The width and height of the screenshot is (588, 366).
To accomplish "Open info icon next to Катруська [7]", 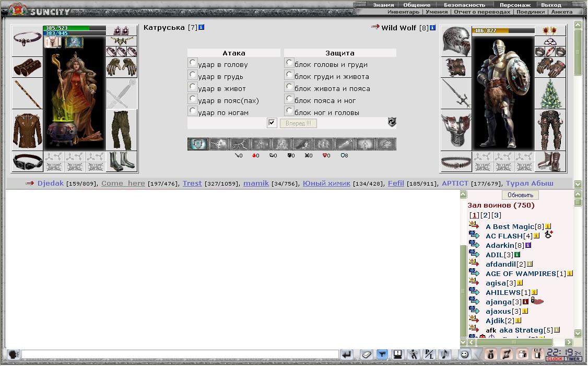I will tap(202, 27).
